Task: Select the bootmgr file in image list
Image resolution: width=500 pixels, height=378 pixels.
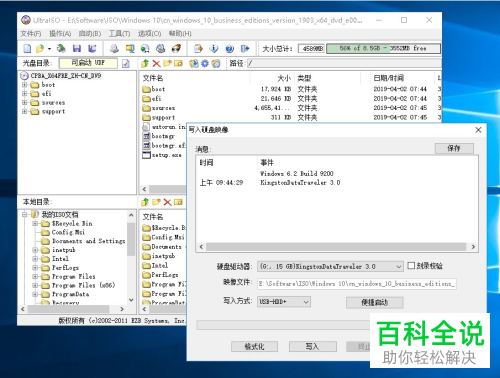Action: [x=159, y=136]
